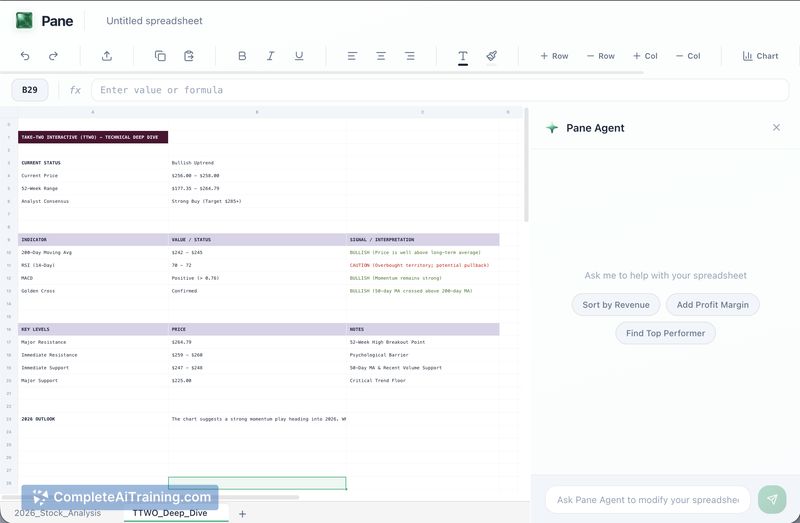Open the Chart tool
The image size is (800, 523).
[760, 56]
